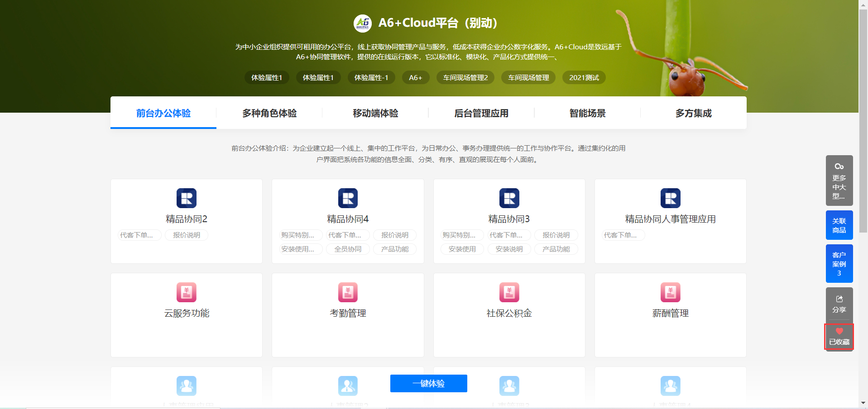
Task: Click the A6+ tag
Action: pyautogui.click(x=415, y=78)
